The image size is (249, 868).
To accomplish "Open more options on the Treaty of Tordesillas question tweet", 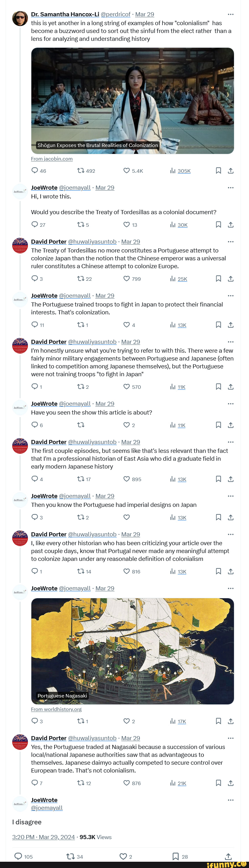I will (230, 188).
